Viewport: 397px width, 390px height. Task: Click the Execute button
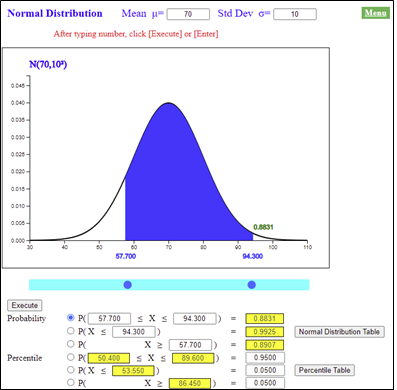[x=25, y=305]
